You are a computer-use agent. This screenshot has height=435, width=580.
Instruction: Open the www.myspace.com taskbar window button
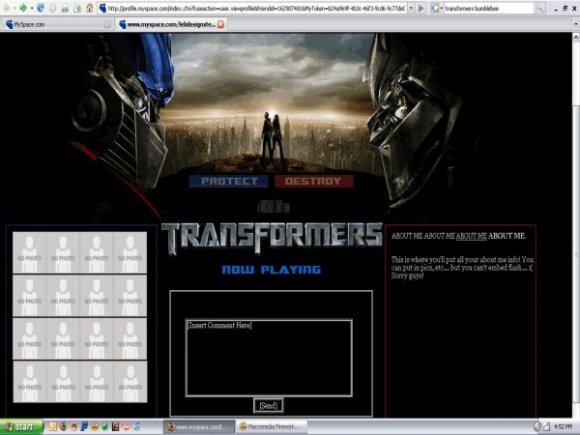[x=200, y=427]
